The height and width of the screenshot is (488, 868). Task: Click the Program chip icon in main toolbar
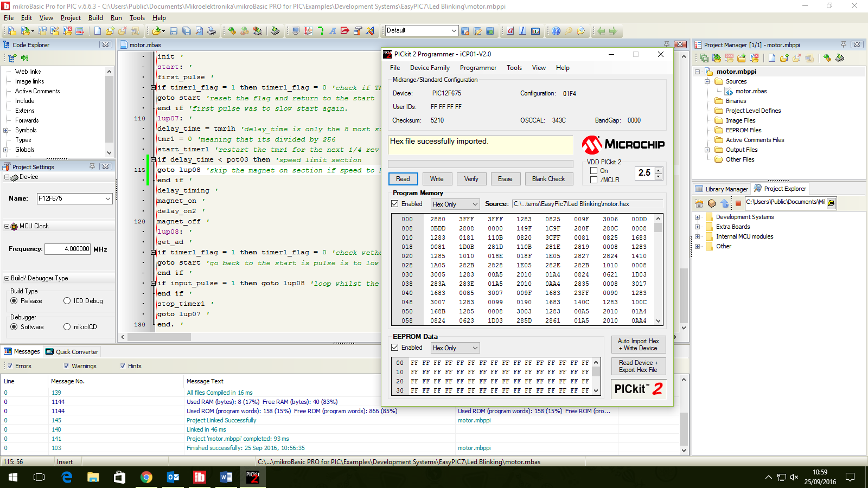[x=275, y=31]
